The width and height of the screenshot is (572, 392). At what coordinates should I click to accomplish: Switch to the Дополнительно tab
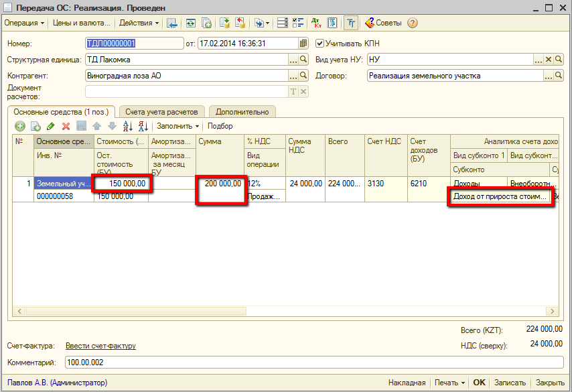pyautogui.click(x=242, y=112)
